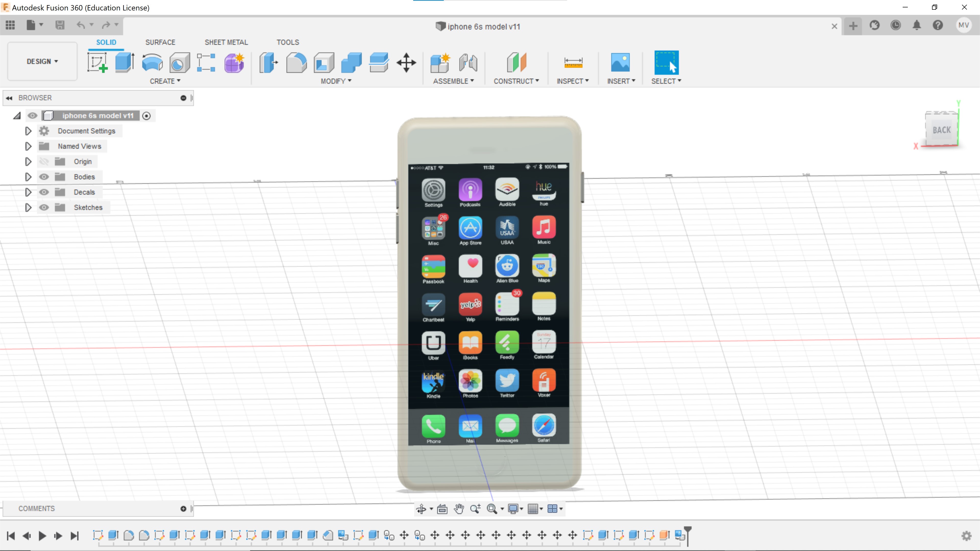Open the CONSTRUCT menu
Viewport: 980px width, 551px height.
click(516, 81)
